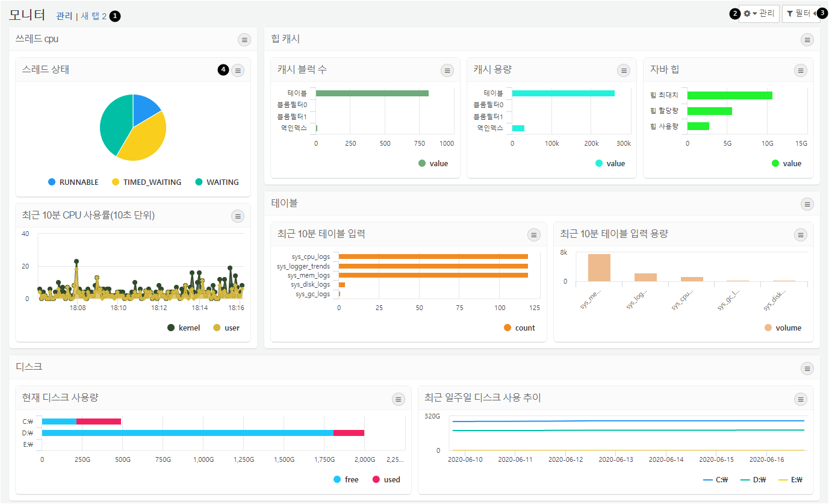Click sys_gc_logs label in table input chart

[x=312, y=294]
